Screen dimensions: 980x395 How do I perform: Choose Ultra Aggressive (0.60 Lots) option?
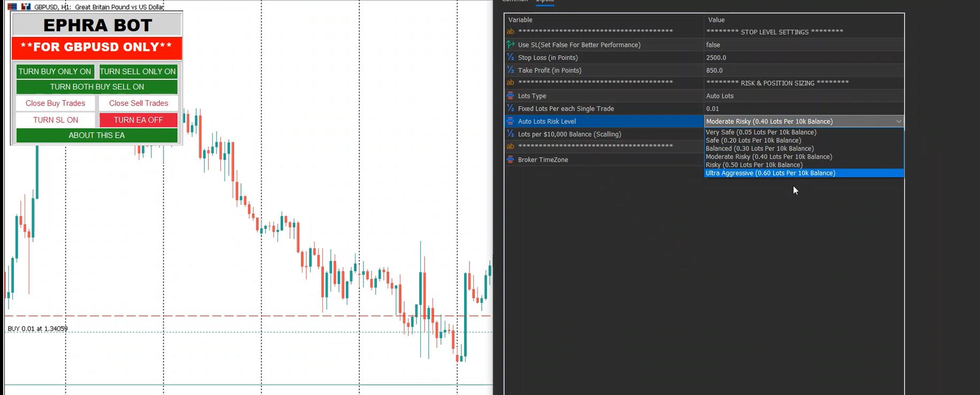[x=770, y=173]
